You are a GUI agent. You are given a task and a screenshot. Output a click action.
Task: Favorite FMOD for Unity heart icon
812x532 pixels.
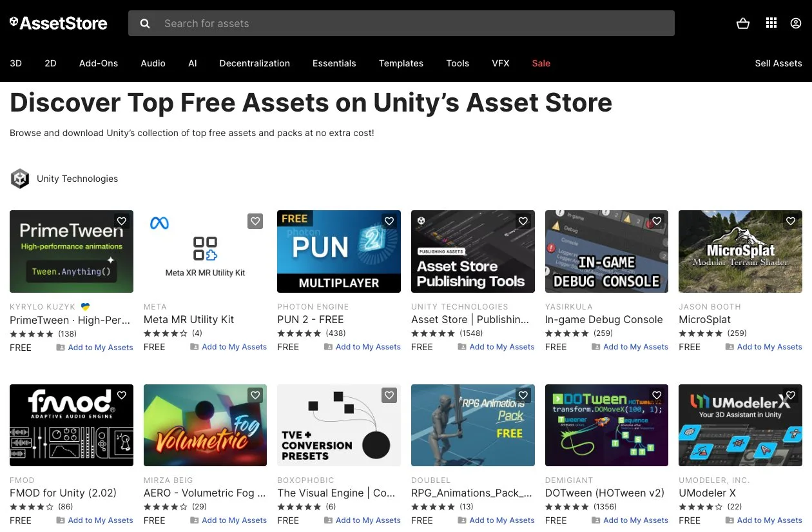point(122,395)
